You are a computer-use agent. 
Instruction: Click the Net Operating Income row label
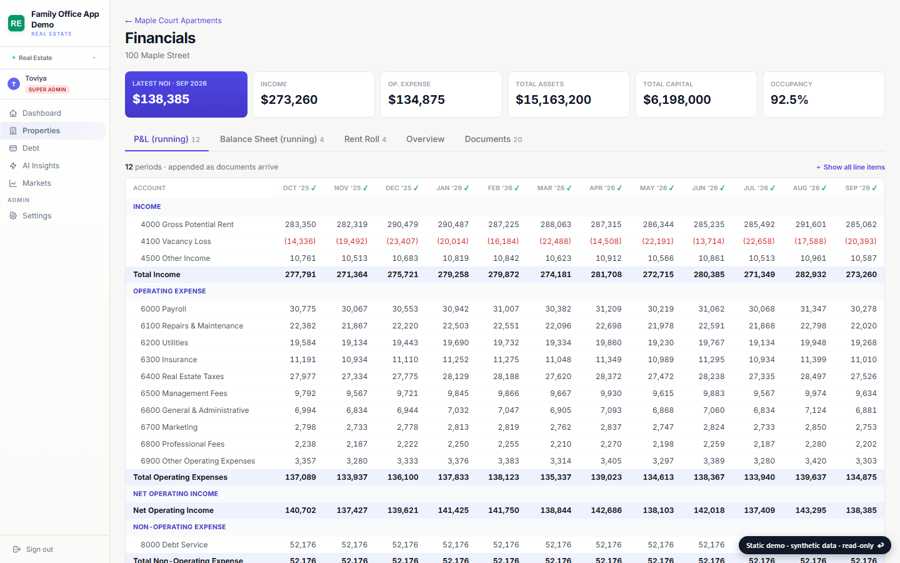point(173,510)
